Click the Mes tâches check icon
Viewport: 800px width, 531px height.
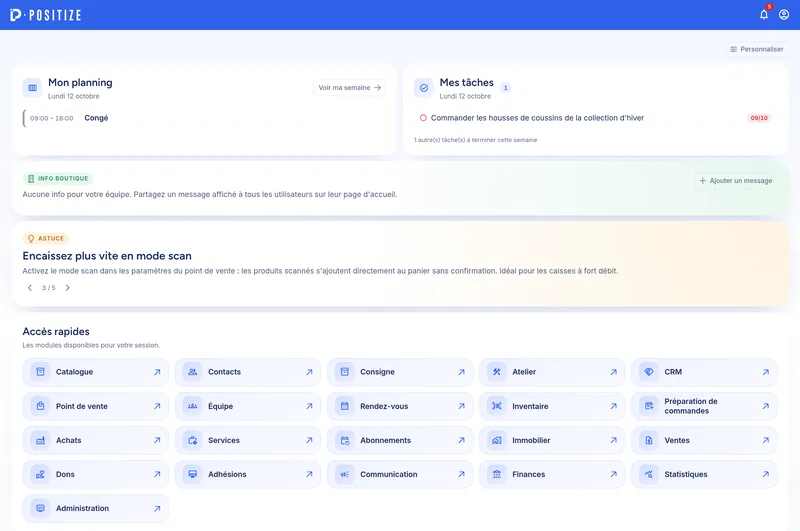423,88
